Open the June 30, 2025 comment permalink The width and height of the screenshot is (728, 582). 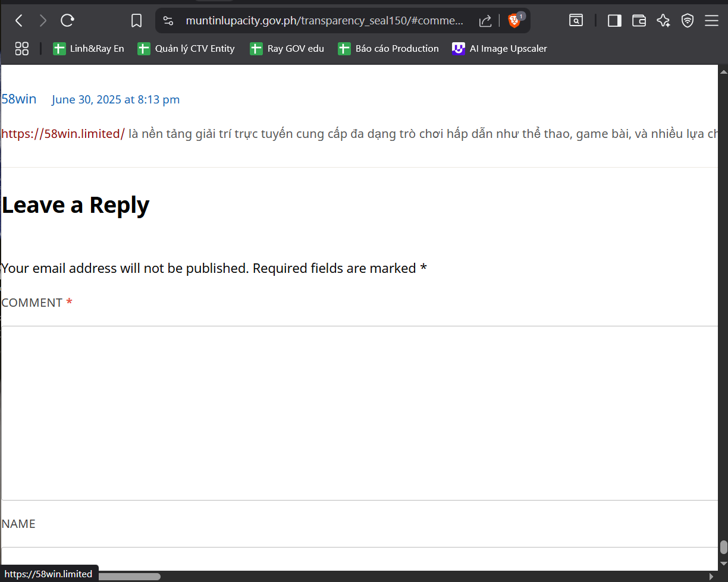[x=115, y=100]
